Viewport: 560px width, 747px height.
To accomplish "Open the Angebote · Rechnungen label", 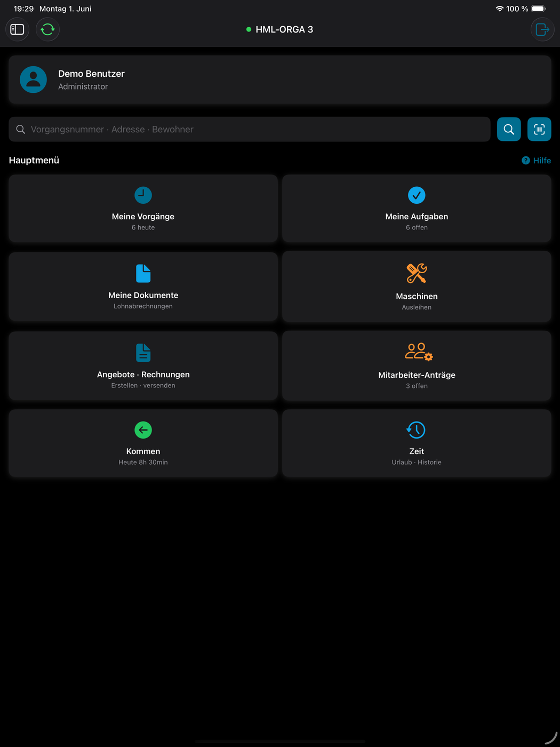I will pyautogui.click(x=143, y=375).
